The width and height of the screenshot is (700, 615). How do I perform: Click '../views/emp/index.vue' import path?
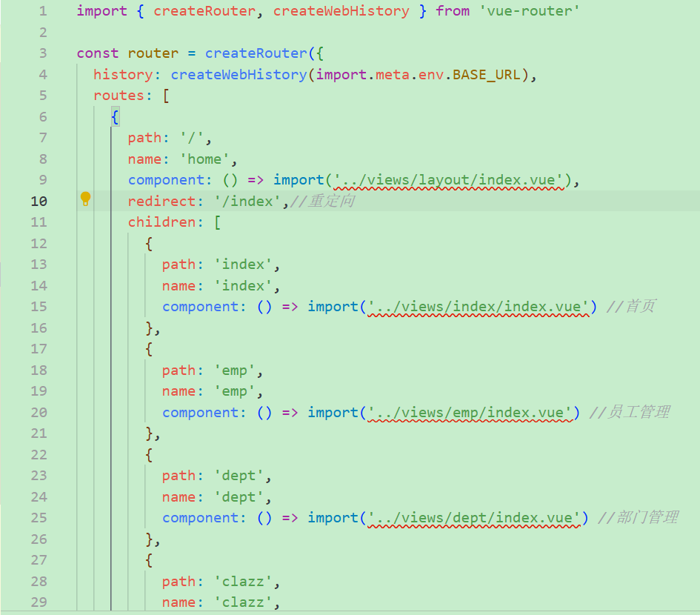470,413
